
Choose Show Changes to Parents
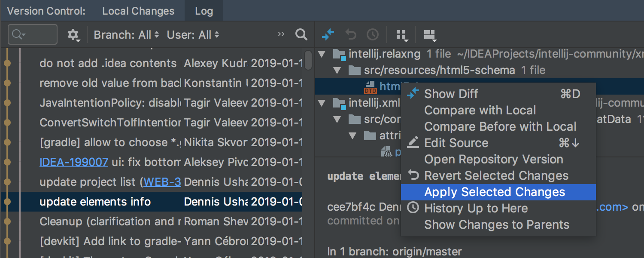(498, 224)
